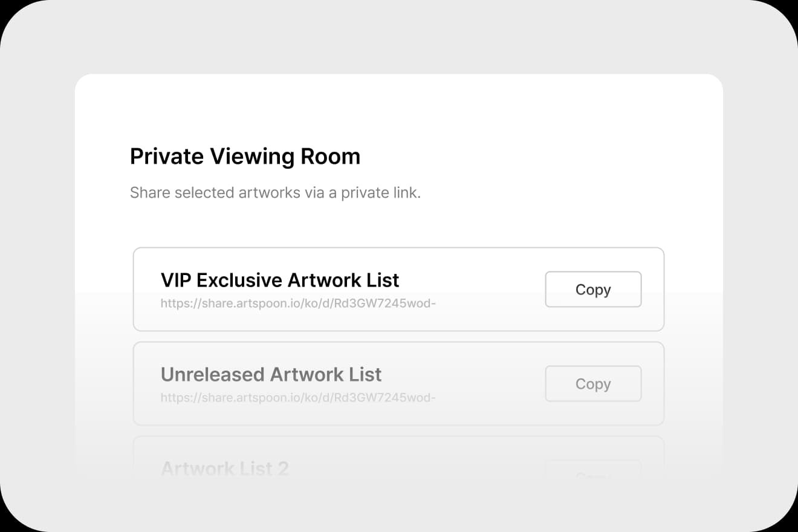Click the word VIP in the first card
Screen dimensions: 798x532
[176, 281]
